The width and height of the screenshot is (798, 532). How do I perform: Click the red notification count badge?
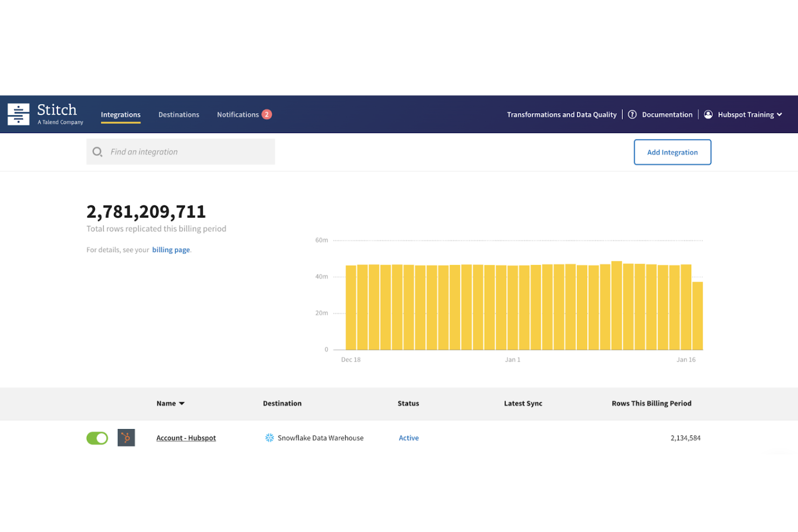tap(266, 114)
